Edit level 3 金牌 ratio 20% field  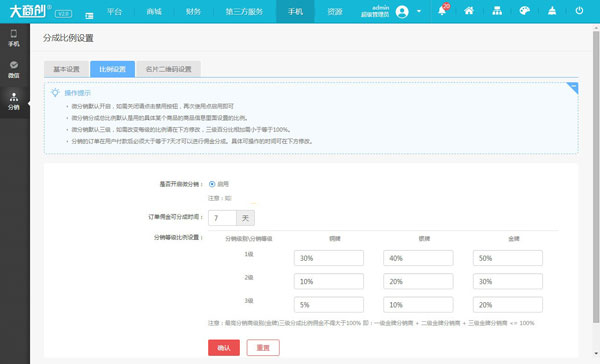508,305
